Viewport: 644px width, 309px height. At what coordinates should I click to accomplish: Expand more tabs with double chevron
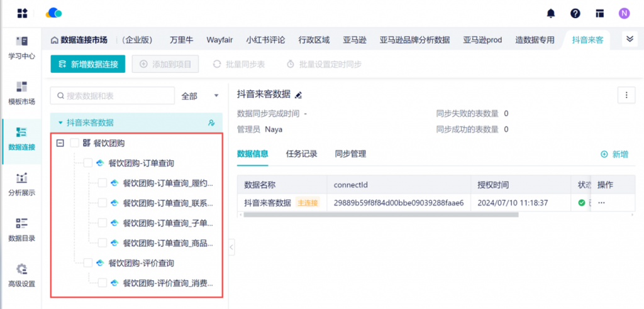629,38
